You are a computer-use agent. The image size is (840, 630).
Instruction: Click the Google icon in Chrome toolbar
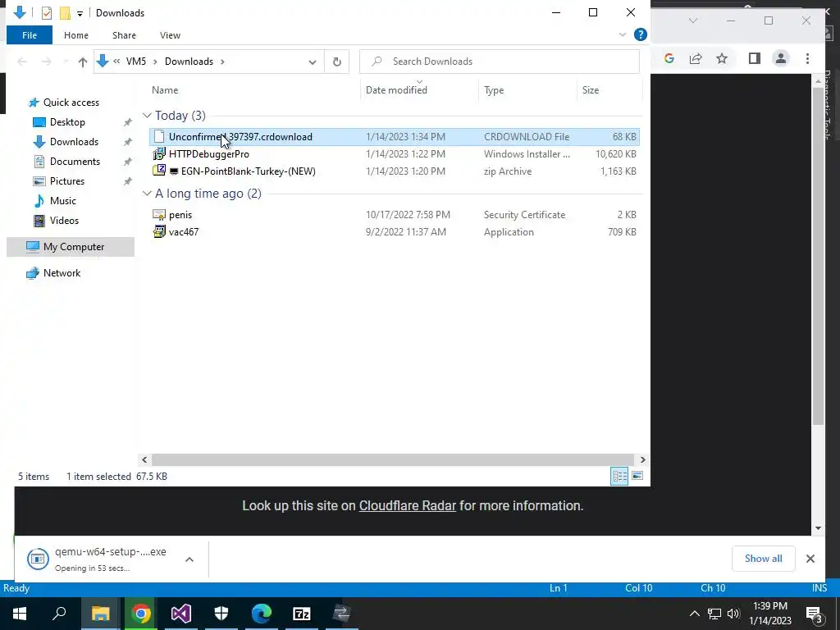click(x=669, y=58)
